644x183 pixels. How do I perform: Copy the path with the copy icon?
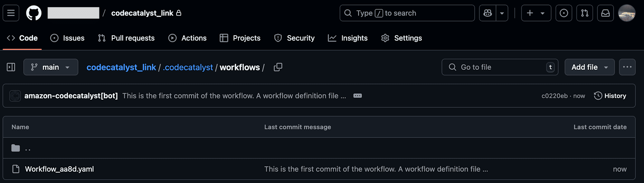[x=278, y=67]
